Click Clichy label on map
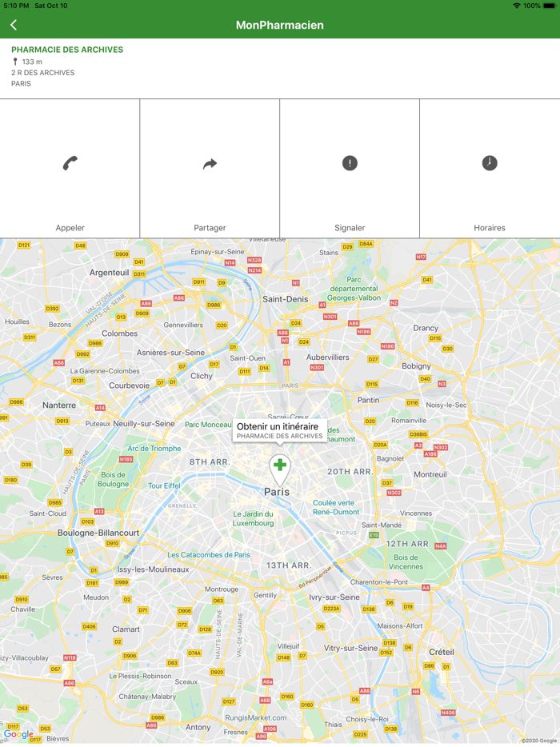This screenshot has width=560, height=747. (202, 376)
